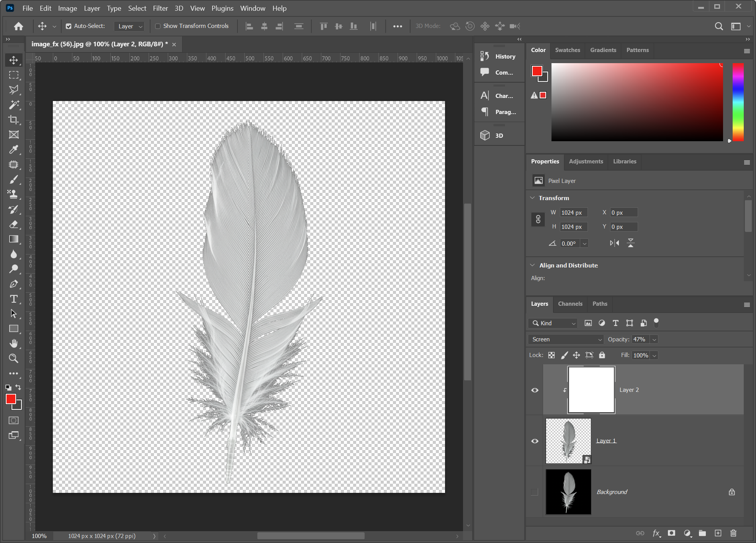
Task: Open the Filter menu
Action: 160,8
